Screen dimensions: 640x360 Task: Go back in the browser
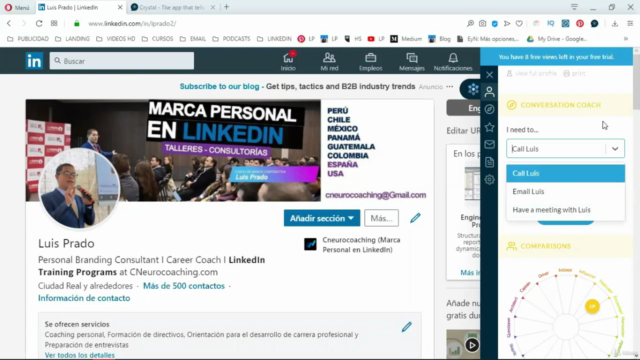click(x=9, y=24)
